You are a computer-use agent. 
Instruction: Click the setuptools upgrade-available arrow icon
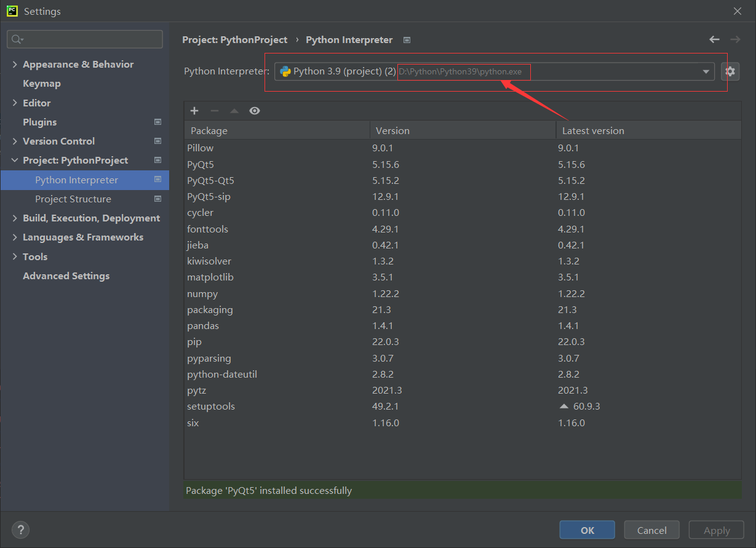(563, 407)
